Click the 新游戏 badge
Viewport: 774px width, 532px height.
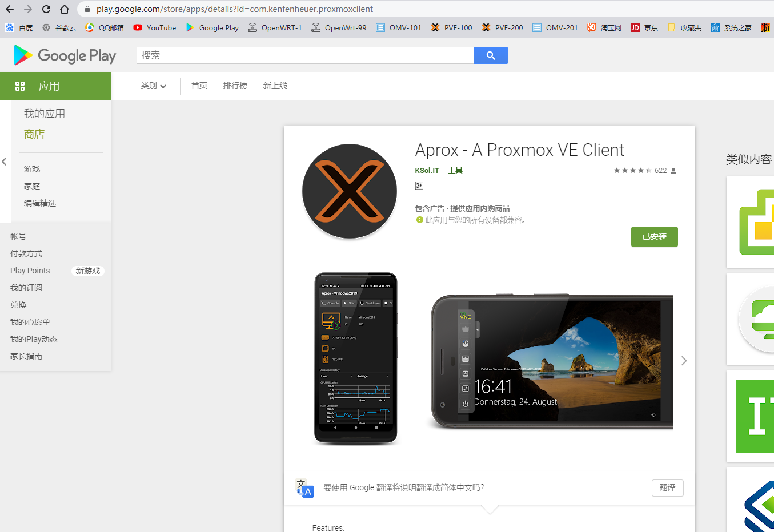pyautogui.click(x=88, y=271)
